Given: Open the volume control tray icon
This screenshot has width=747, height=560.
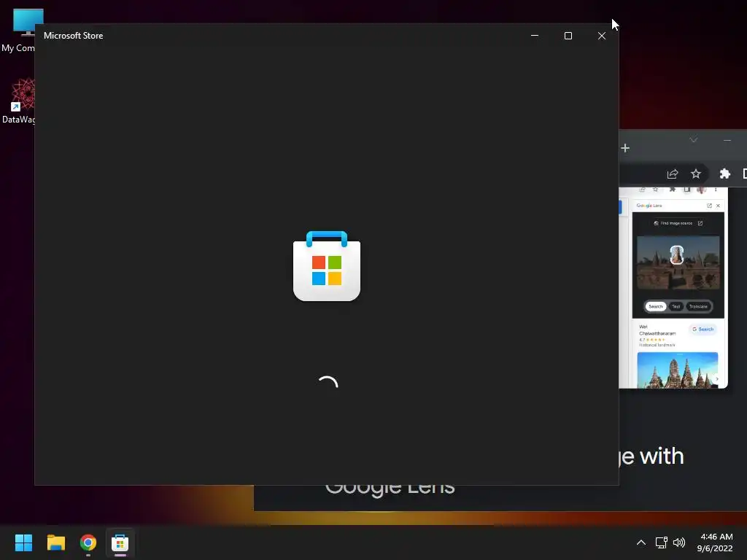Looking at the screenshot, I should (x=679, y=542).
